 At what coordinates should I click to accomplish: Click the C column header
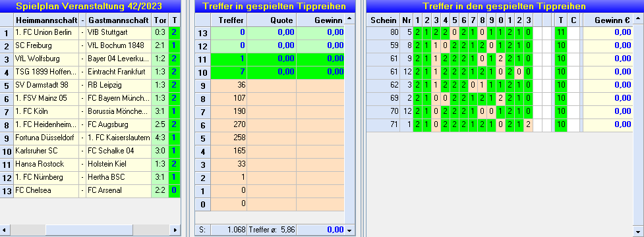pos(573,20)
